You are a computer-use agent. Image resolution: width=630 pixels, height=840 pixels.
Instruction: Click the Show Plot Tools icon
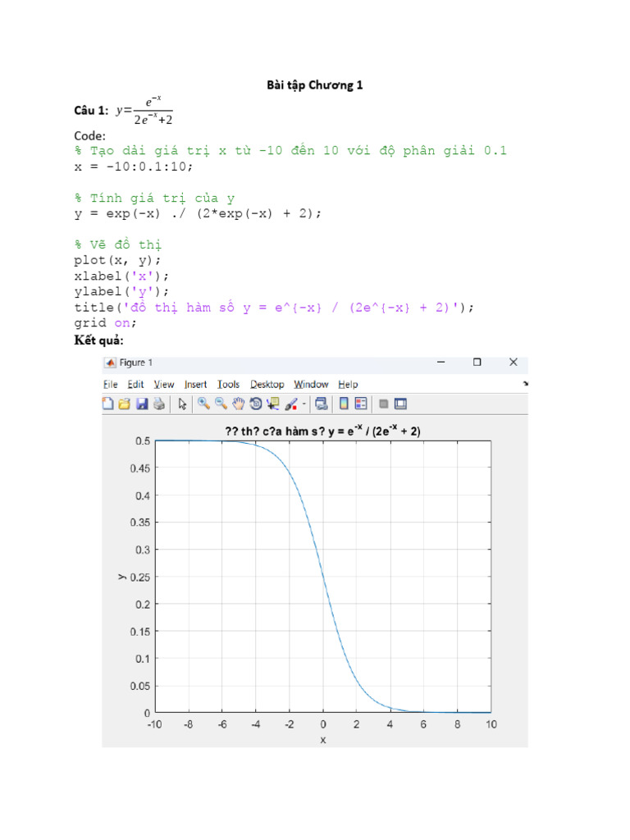(x=400, y=404)
